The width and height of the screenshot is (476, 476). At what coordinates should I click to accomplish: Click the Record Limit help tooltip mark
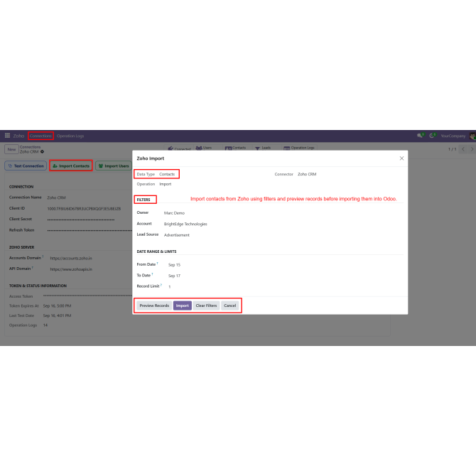[x=161, y=285]
